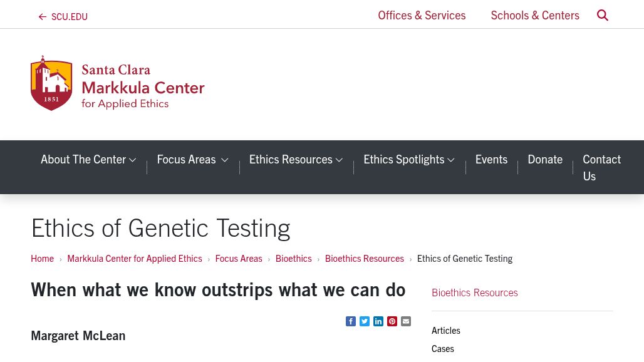Screen dimensions: 644x362
Task: Go to Bioethics breadcrumb link
Action: click(294, 259)
